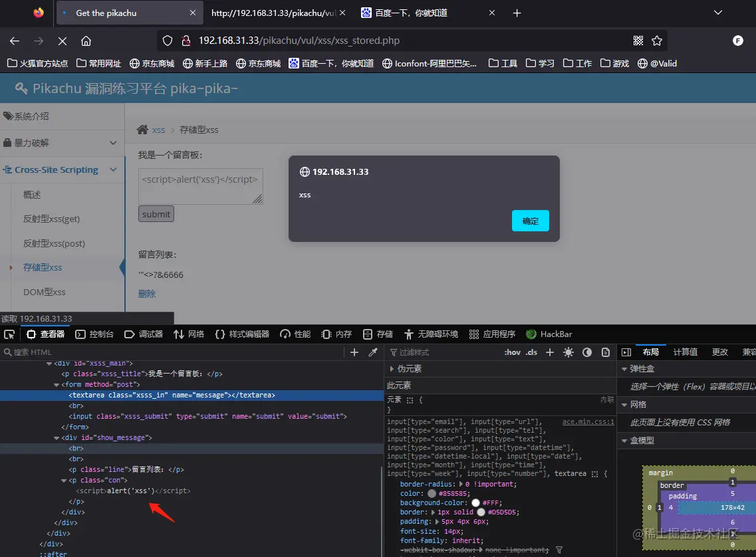Switch to the 更改 panel tab
The image size is (756, 557).
coord(720,352)
